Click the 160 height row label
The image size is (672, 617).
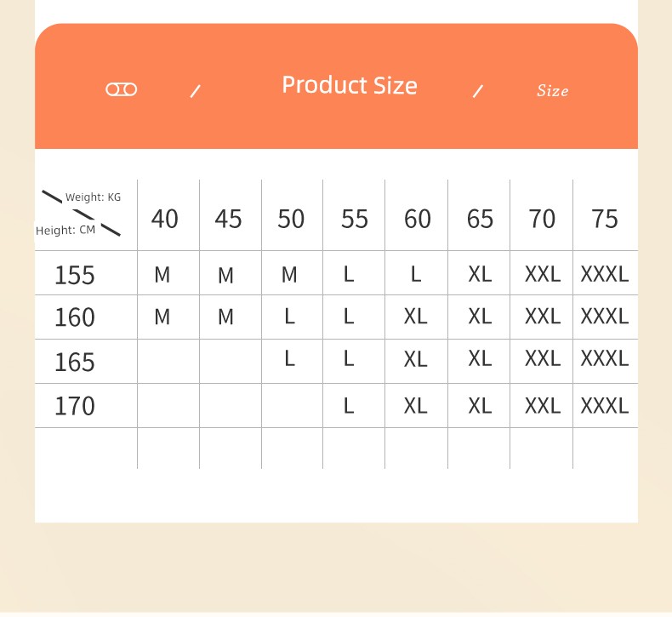[x=75, y=317]
